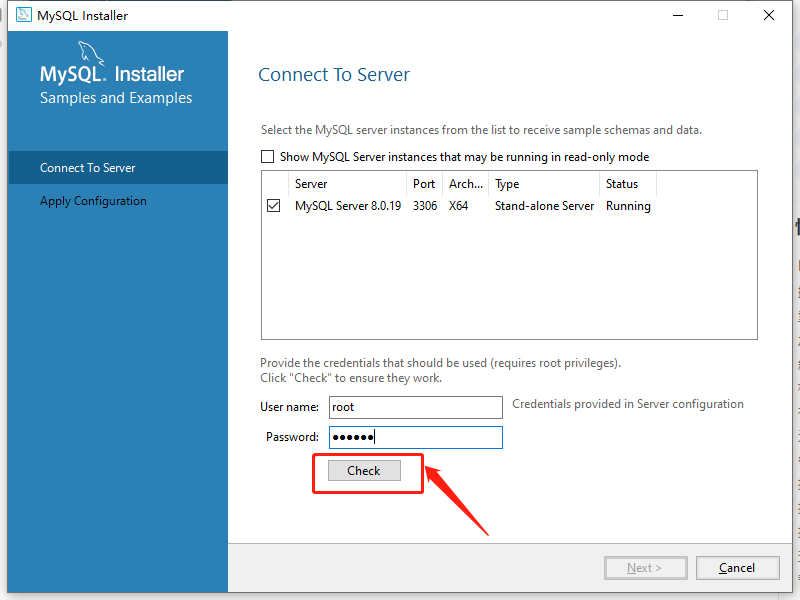Uncheck the MySQL Server 8.0.19 row checkbox
The height and width of the screenshot is (600, 800).
coord(273,206)
